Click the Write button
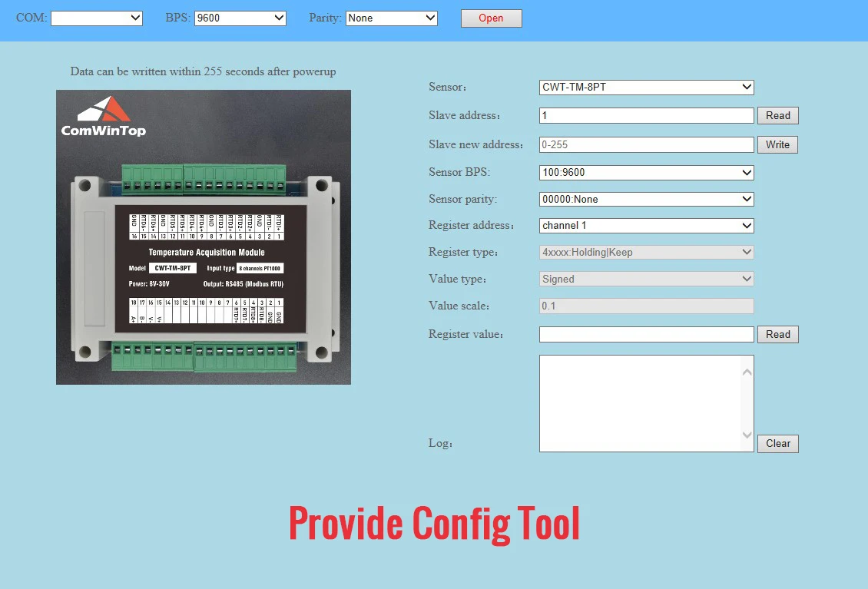This screenshot has width=868, height=589. point(778,144)
